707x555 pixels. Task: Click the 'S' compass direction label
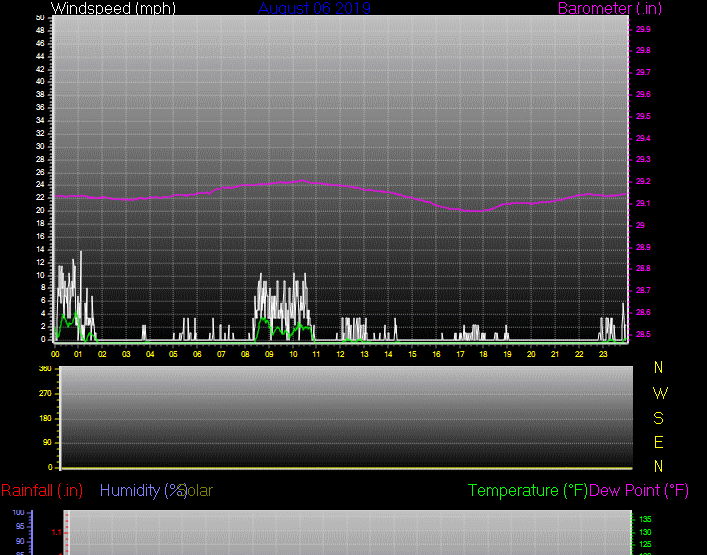tap(658, 418)
